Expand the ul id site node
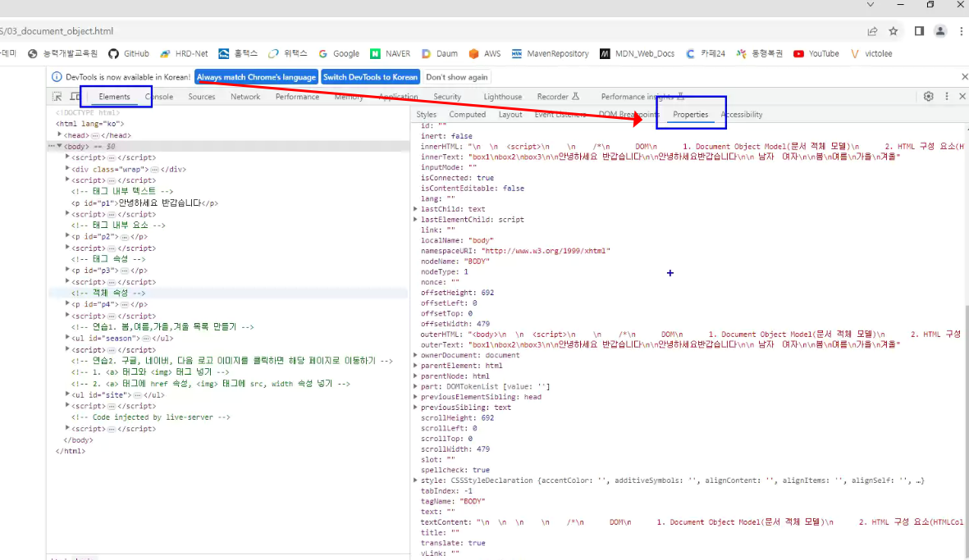969x560 pixels. pos(67,394)
